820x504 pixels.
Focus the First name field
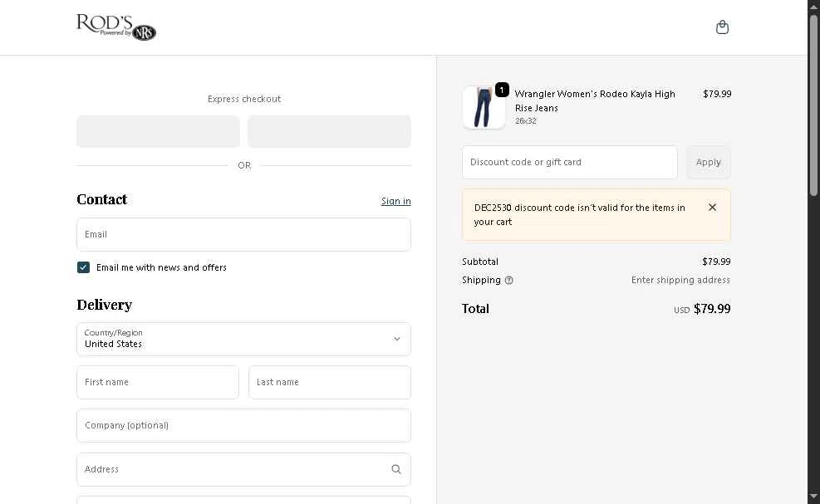(158, 383)
